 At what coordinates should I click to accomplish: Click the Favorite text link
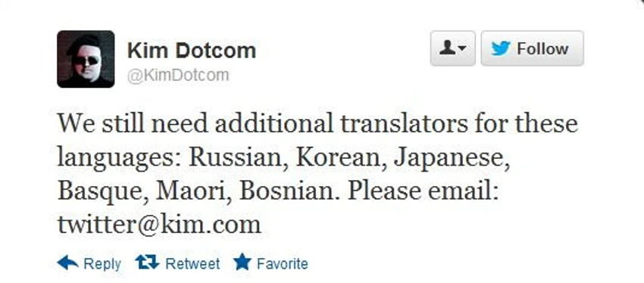283,263
